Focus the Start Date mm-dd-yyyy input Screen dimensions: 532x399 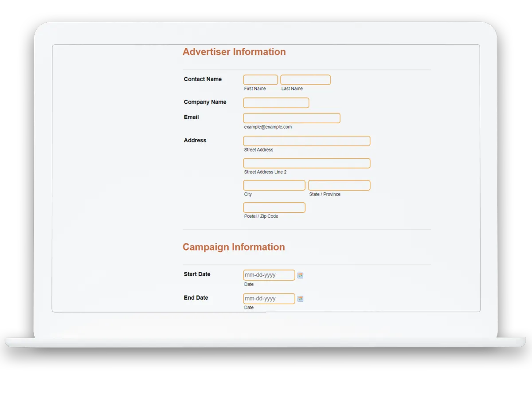pos(269,275)
